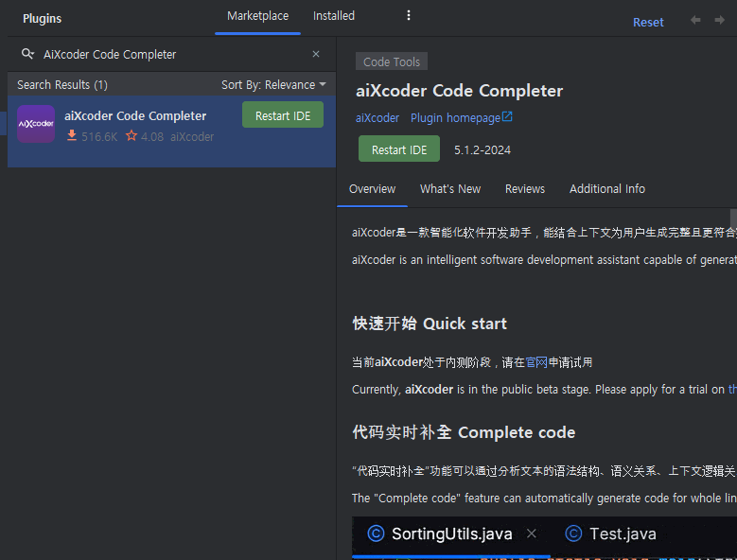Click the SortingUtils.java class icon
737x560 pixels.
tap(376, 534)
